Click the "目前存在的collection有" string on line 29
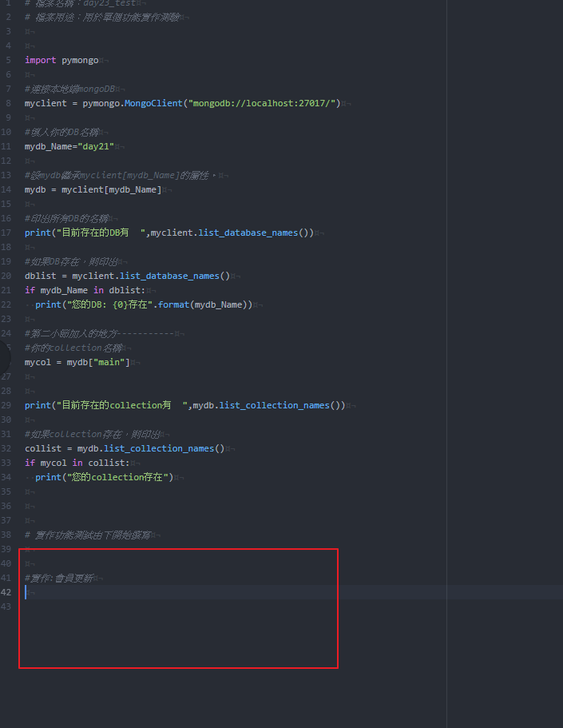This screenshot has height=728, width=563. click(x=121, y=405)
